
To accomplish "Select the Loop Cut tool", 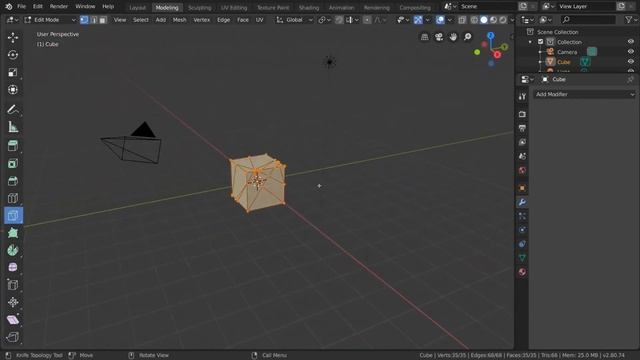I will [13, 198].
